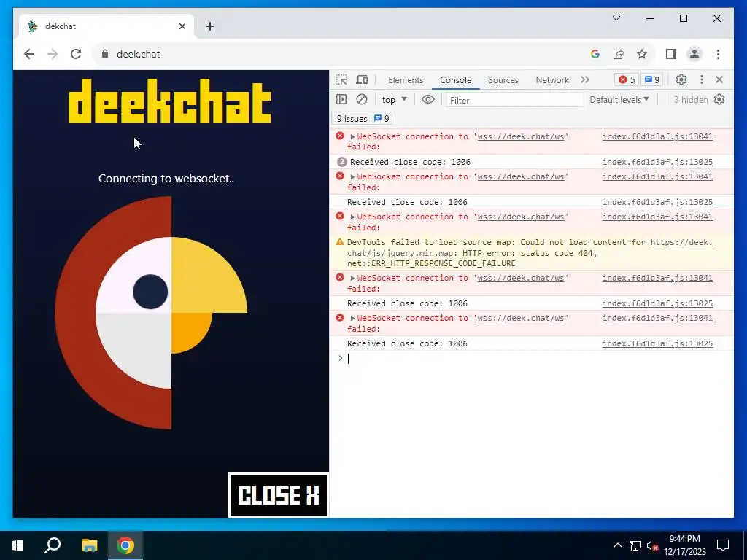Bookmark this tab with the star
The width and height of the screenshot is (747, 560).
point(642,54)
